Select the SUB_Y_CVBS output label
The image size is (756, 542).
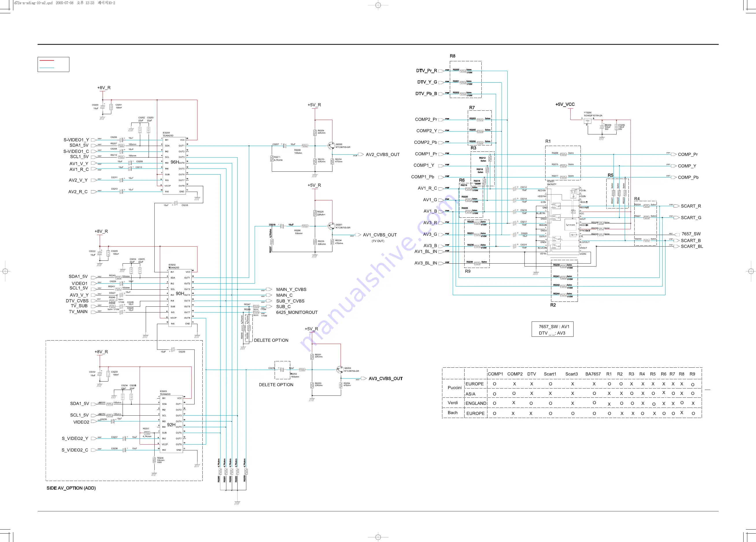290,301
